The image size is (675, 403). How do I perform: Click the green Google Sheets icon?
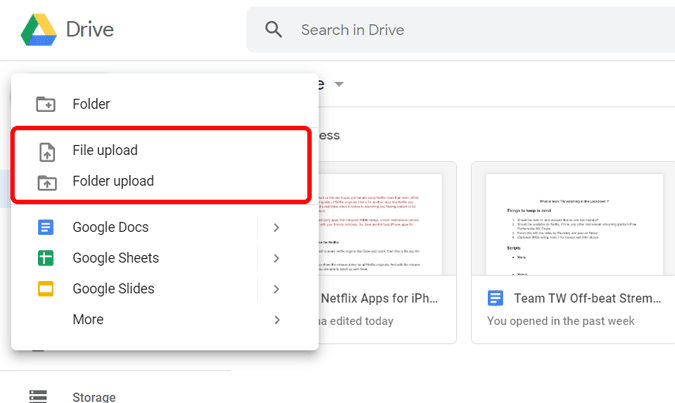(46, 258)
